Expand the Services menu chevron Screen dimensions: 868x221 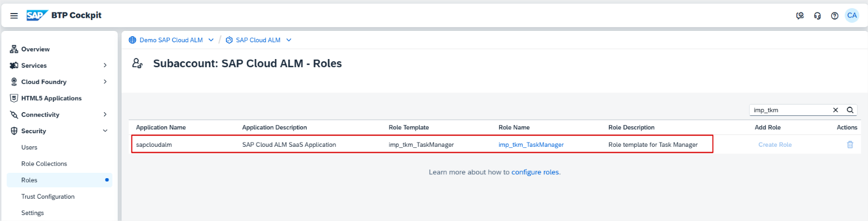105,66
